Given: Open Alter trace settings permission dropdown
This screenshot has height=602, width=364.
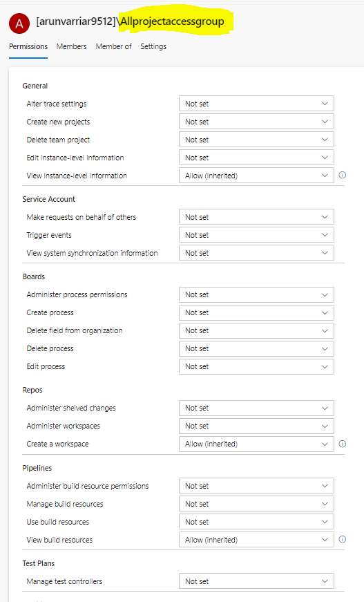Looking at the screenshot, I should 257,104.
